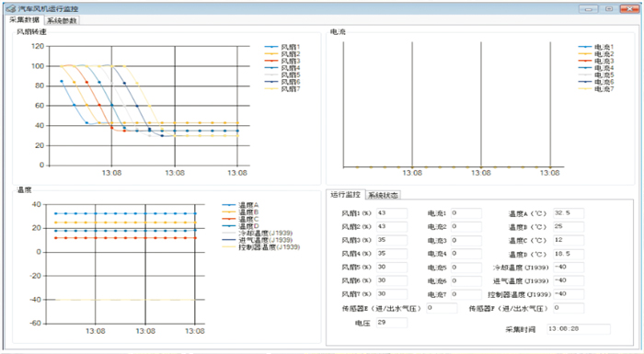Image resolution: width=644 pixels, height=354 pixels.
Task: Select the 采集时间 field
Action: (579, 329)
